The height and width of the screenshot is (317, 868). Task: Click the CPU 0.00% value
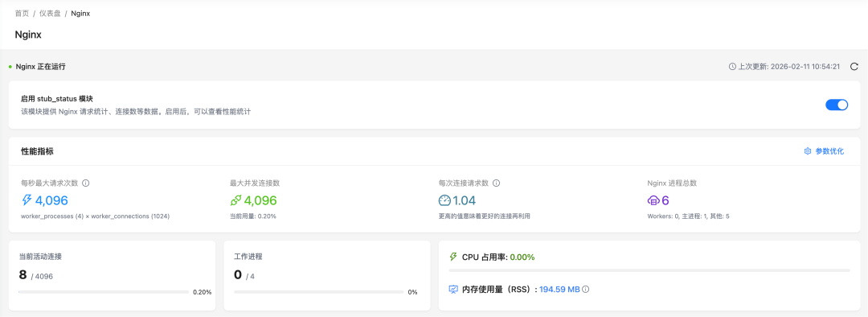[522, 257]
